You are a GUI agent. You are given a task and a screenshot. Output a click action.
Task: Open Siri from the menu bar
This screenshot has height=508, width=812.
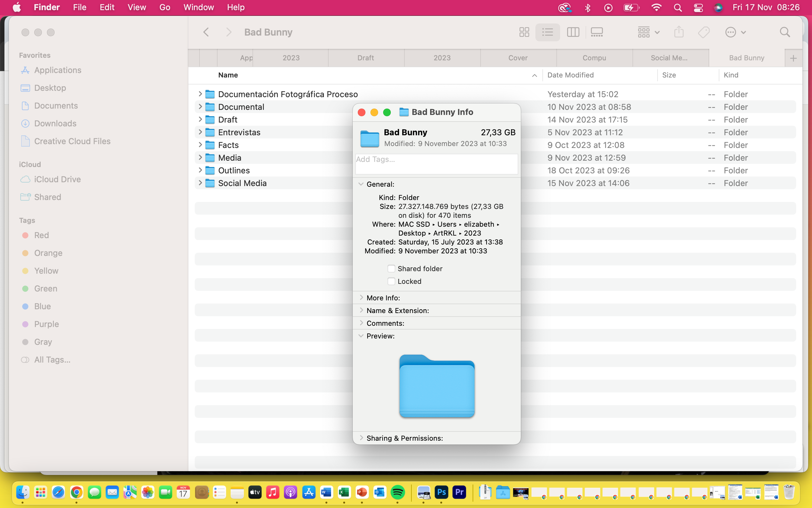point(718,7)
